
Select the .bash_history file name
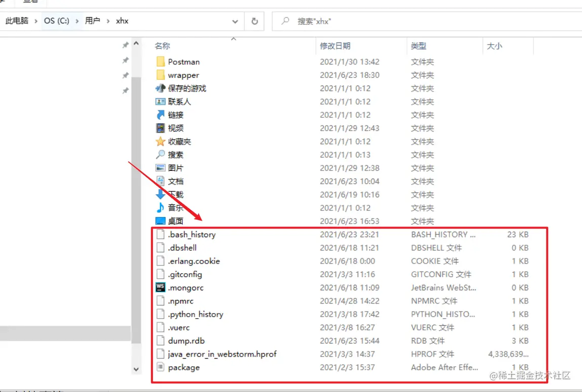tap(191, 234)
